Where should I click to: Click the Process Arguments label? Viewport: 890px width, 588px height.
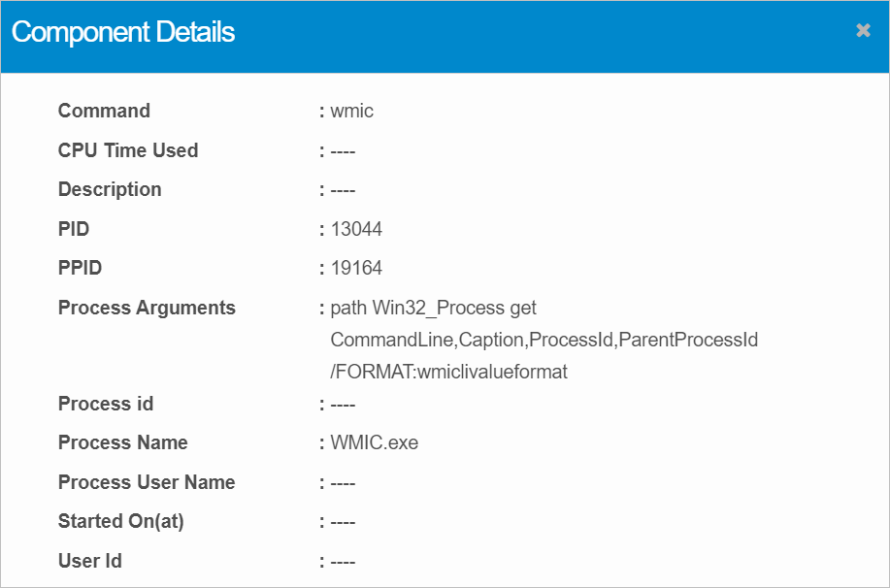click(147, 308)
